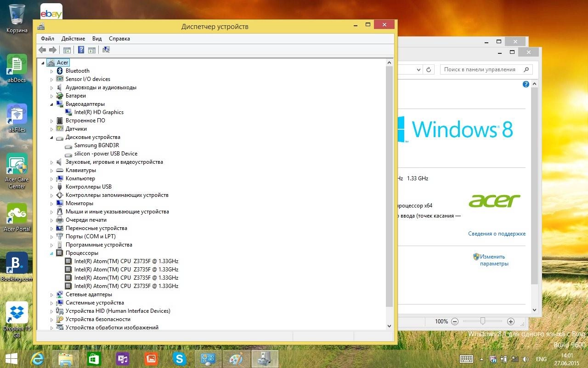Screen dimensions: 588x368
Task: Open the Действие menu
Action: [73, 39]
